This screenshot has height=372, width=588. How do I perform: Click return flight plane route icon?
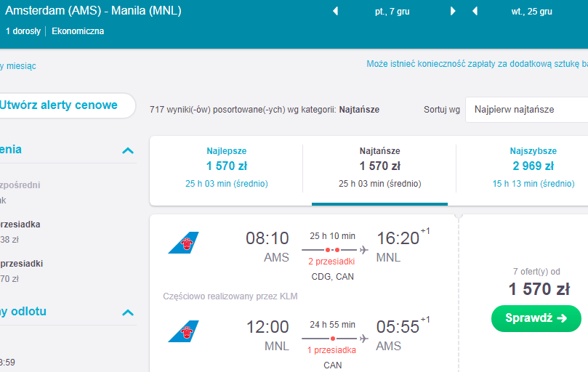363,339
